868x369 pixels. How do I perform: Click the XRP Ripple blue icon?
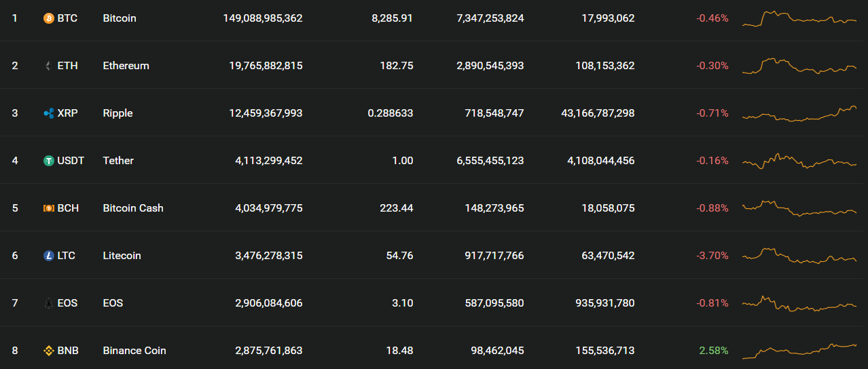tap(48, 113)
